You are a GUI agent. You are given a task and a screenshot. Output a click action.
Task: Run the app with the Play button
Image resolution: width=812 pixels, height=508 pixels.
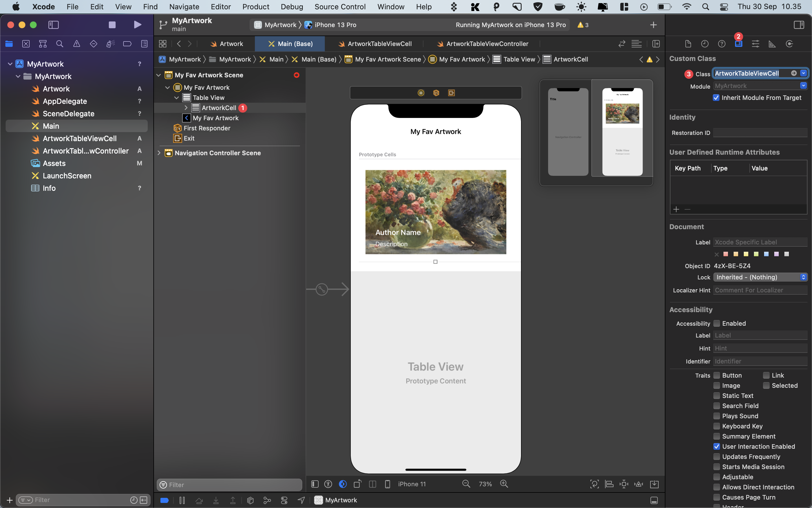[x=137, y=25]
